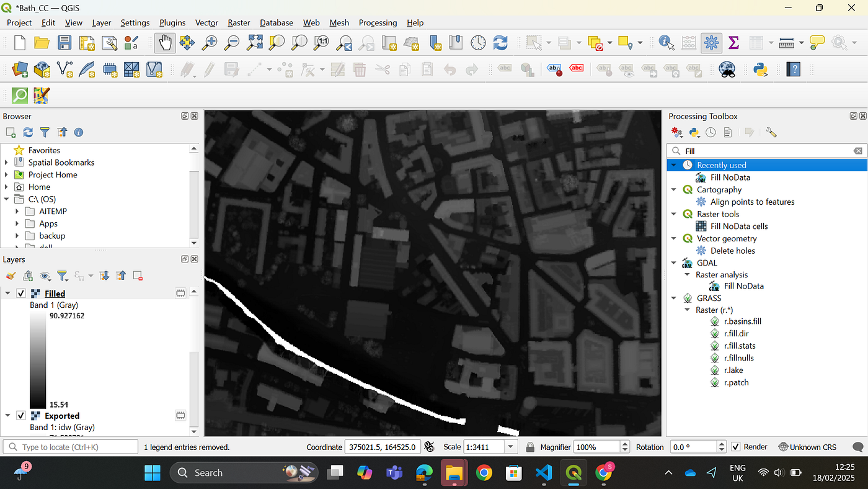The width and height of the screenshot is (868, 489).
Task: Open the toolbox History clock icon
Action: tap(711, 132)
